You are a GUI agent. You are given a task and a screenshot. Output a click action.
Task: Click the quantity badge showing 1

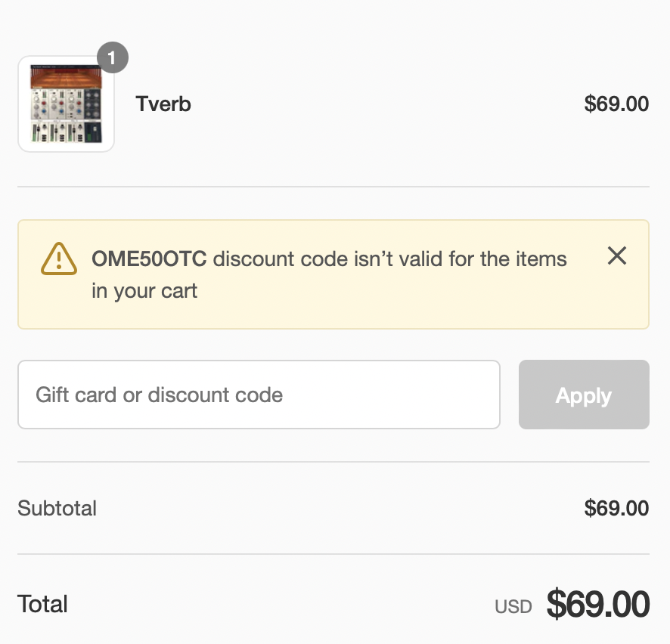tap(113, 58)
